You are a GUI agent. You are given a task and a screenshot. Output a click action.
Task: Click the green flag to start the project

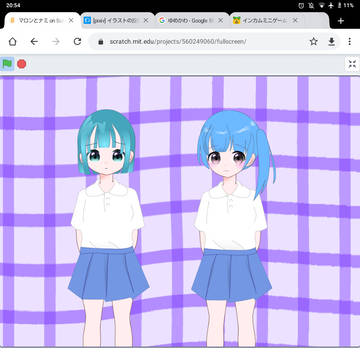click(x=7, y=64)
